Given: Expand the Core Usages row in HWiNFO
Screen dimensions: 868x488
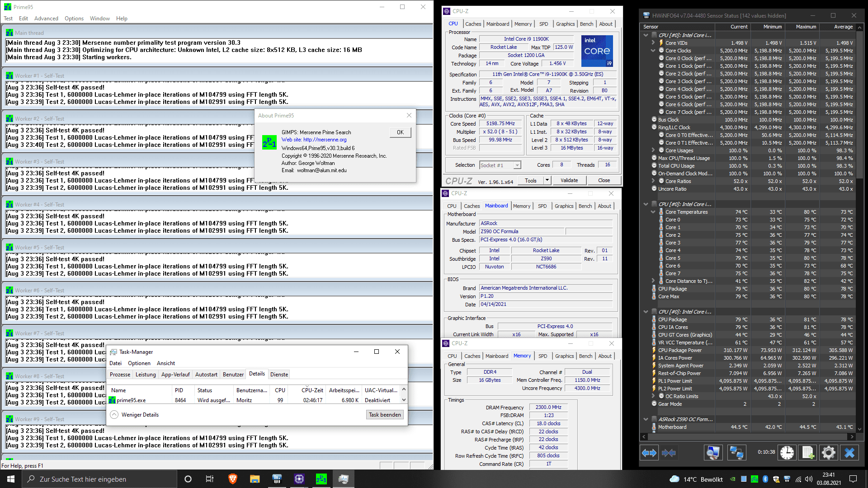Looking at the screenshot, I should click(x=653, y=150).
